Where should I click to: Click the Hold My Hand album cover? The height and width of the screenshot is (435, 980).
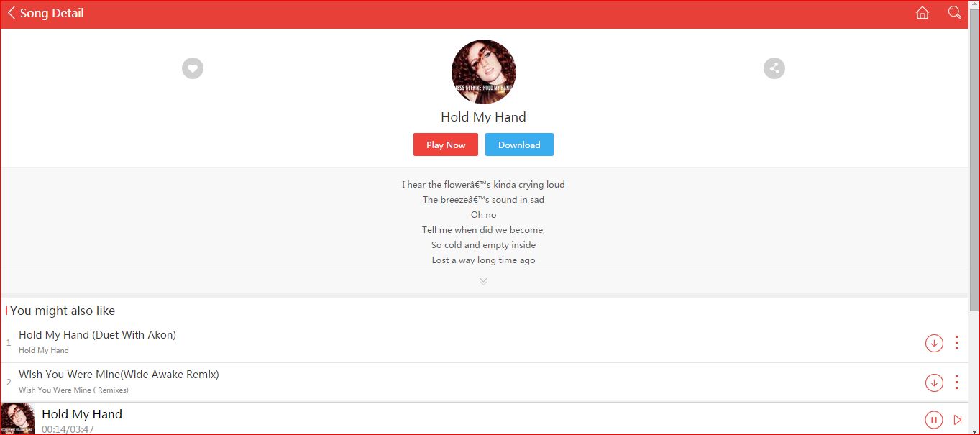[x=484, y=72]
